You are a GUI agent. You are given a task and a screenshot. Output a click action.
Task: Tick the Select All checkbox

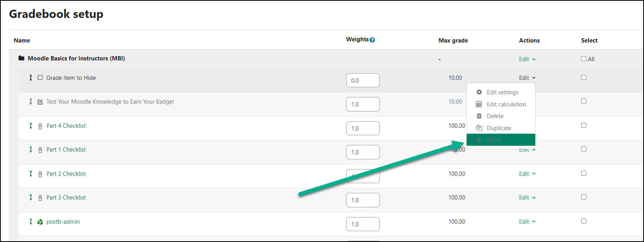pyautogui.click(x=584, y=59)
